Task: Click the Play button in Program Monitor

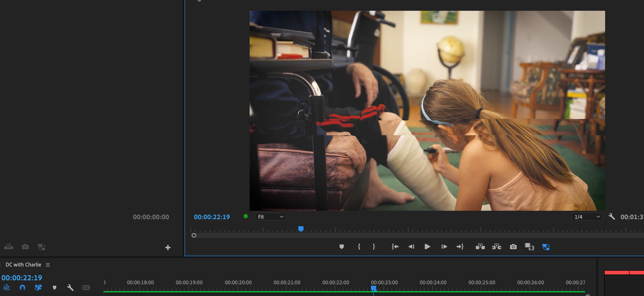Action: click(427, 247)
